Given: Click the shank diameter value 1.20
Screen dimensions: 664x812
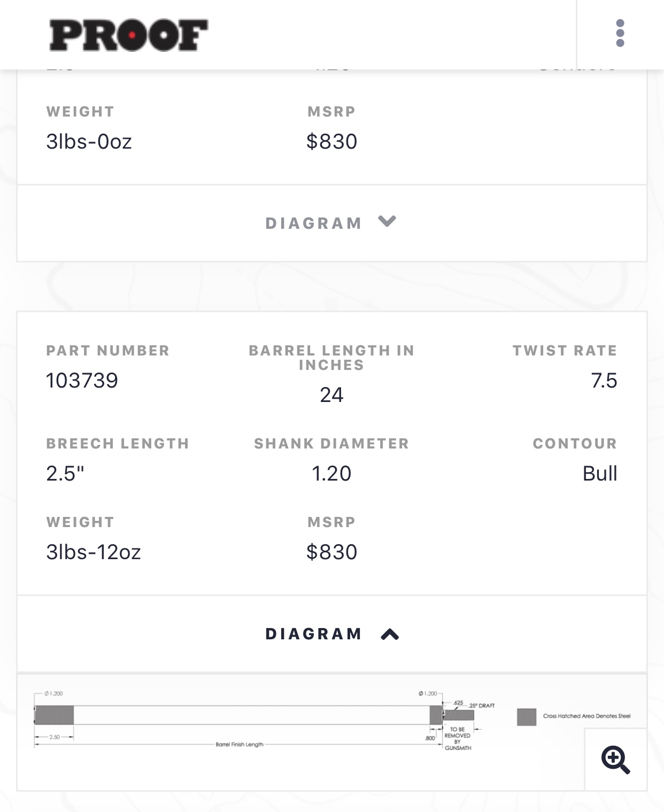Looking at the screenshot, I should (x=331, y=474).
